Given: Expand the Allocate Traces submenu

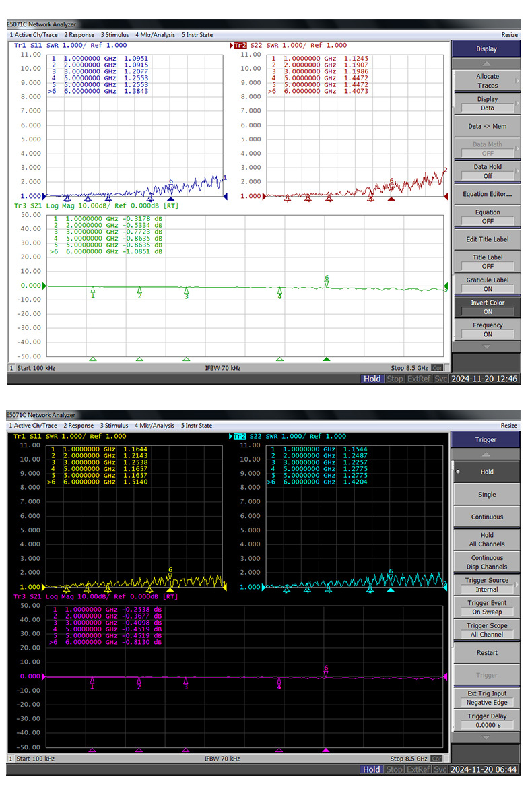Looking at the screenshot, I should pos(487,81).
